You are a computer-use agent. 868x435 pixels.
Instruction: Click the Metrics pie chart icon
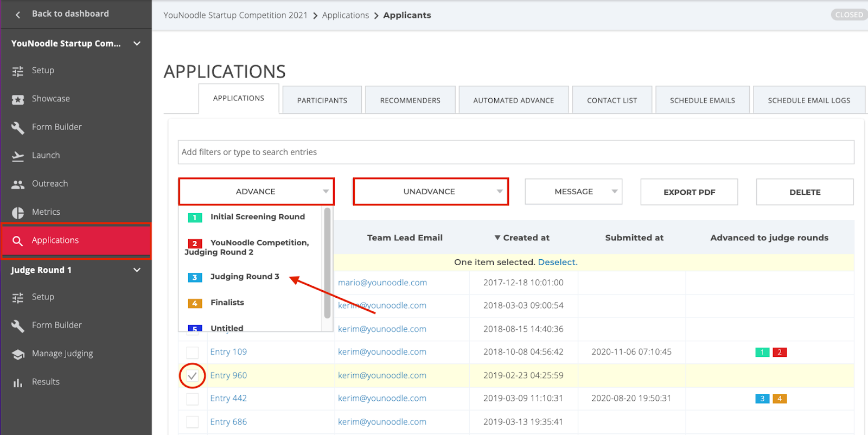tap(18, 213)
